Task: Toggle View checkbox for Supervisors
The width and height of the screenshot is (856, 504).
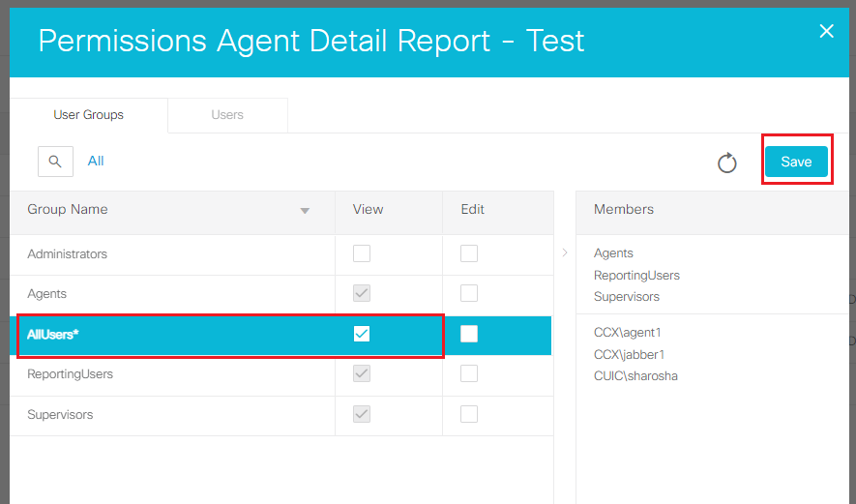Action: 362,414
